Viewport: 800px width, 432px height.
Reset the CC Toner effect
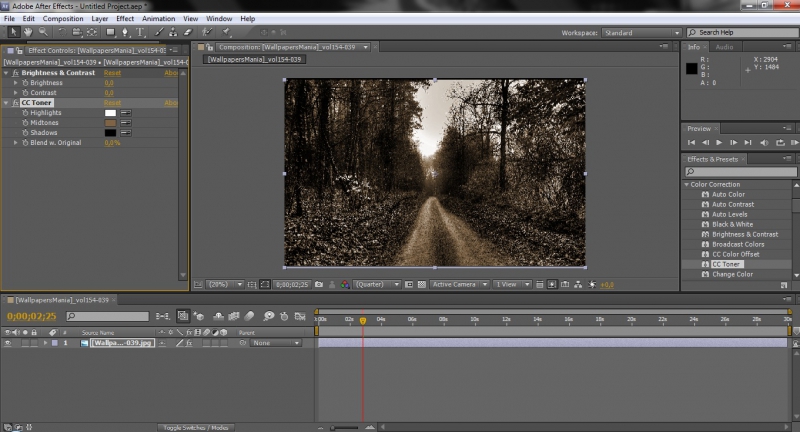112,102
